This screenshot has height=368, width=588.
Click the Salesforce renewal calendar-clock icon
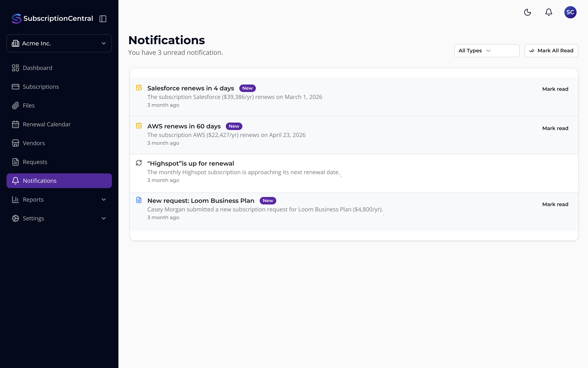pos(139,88)
